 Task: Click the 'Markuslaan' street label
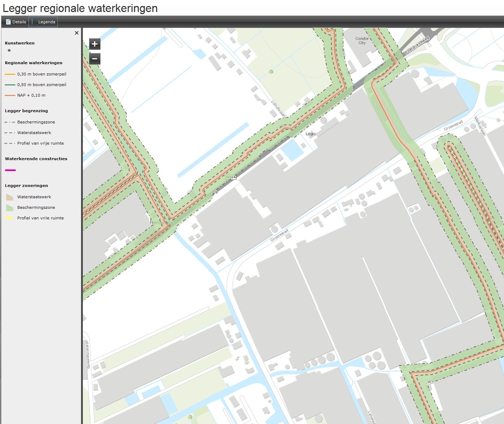coord(480,126)
